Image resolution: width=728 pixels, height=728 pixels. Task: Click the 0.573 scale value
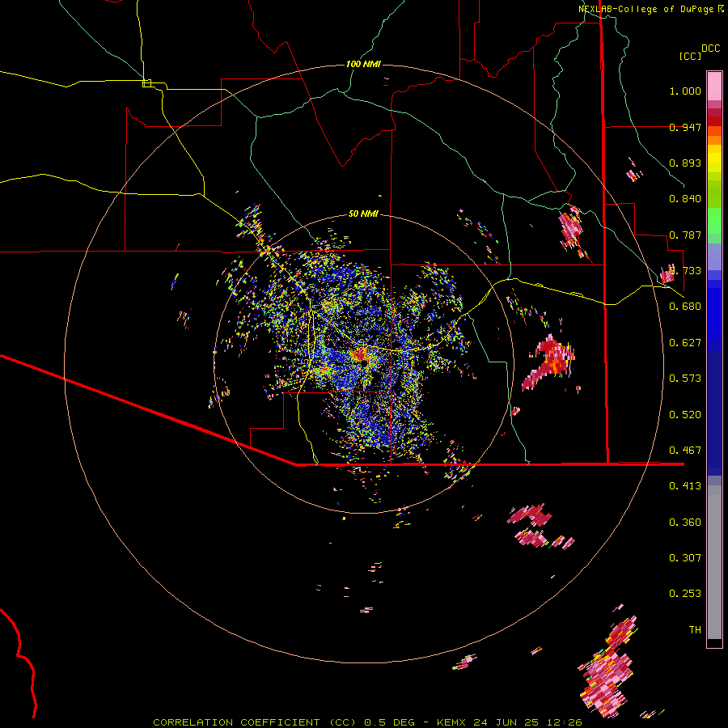coord(685,379)
